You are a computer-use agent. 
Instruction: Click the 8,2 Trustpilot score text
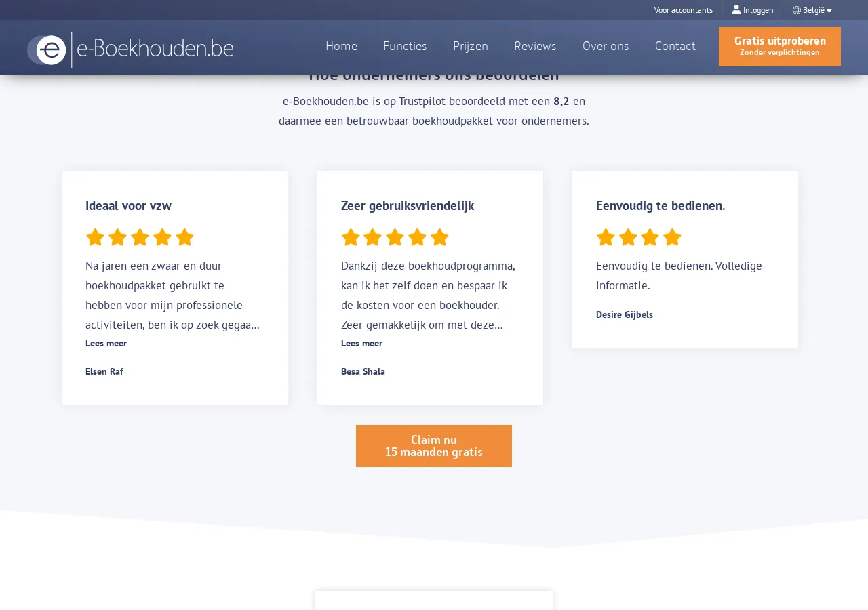pyautogui.click(x=561, y=102)
